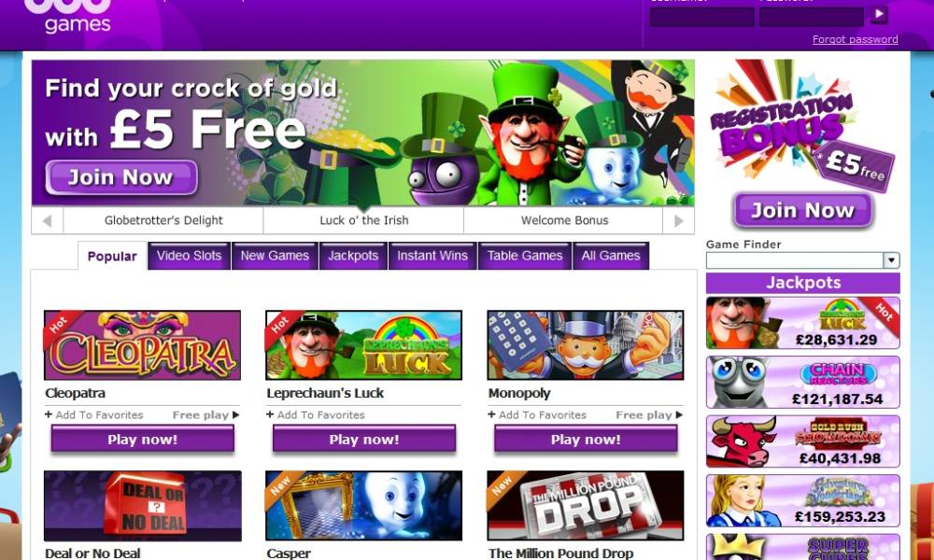
Task: Go to previous banner with left carousel arrow
Action: coord(47,221)
